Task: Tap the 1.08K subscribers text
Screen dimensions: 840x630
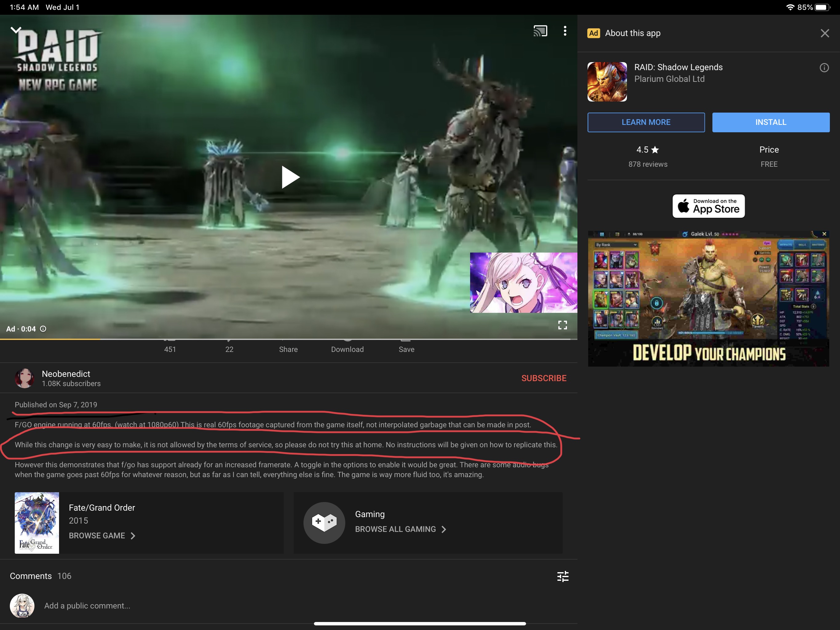Action: click(71, 384)
